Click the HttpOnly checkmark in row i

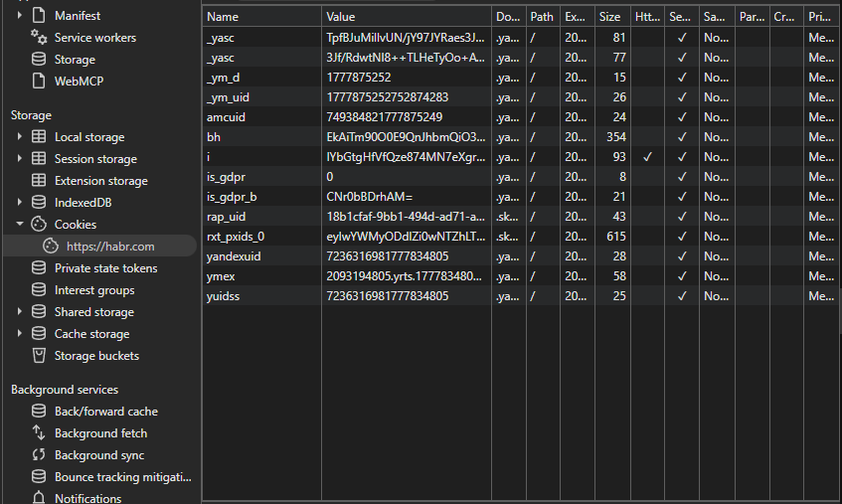(x=647, y=157)
